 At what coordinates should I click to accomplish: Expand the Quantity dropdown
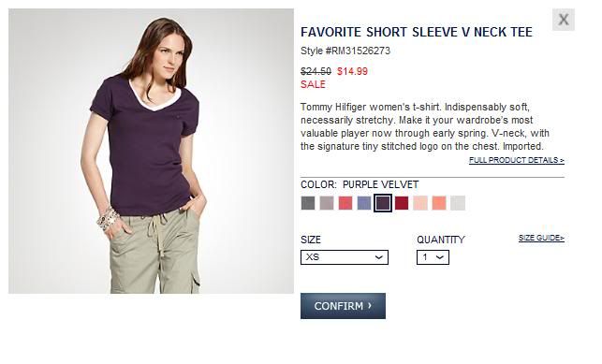coord(433,257)
